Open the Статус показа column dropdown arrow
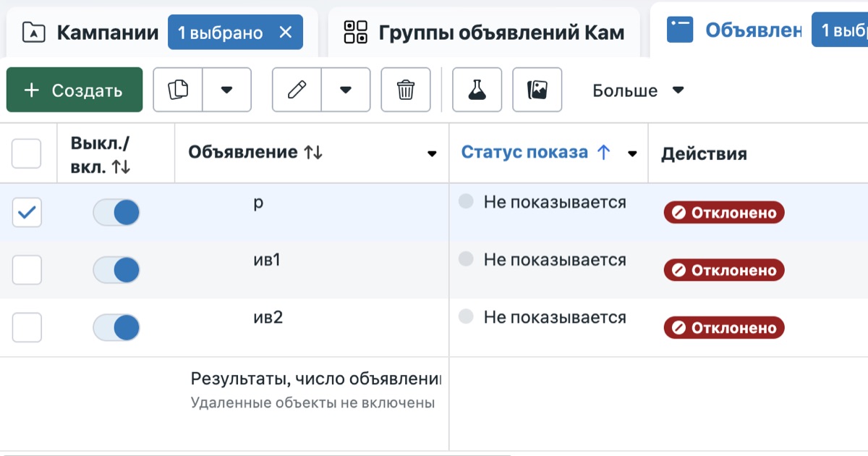Screen dimensions: 868x456 [x=632, y=153]
